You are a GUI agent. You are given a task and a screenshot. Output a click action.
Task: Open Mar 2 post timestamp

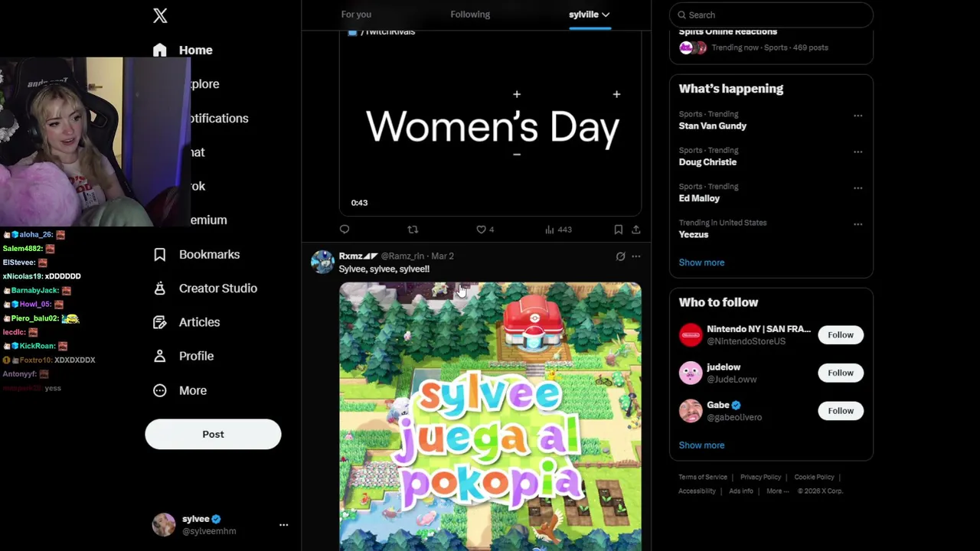pos(443,256)
